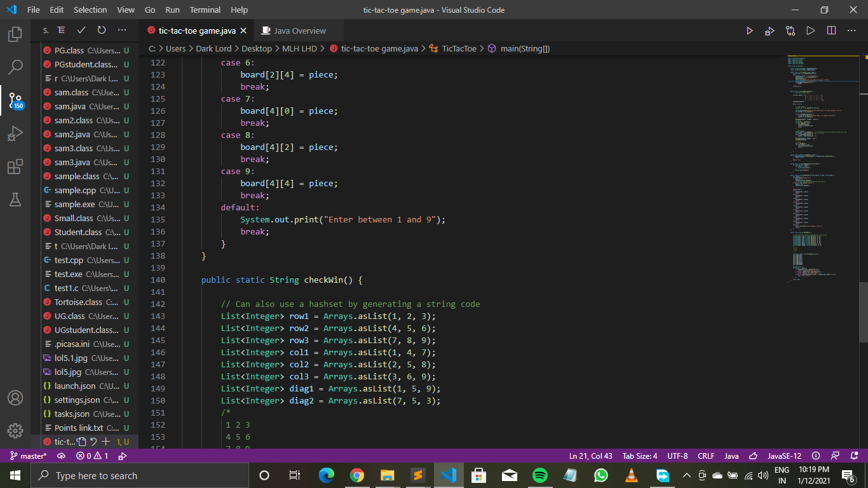The width and height of the screenshot is (868, 488).
Task: Open changes compare icon in editor toolbar
Action: pyautogui.click(x=790, y=30)
